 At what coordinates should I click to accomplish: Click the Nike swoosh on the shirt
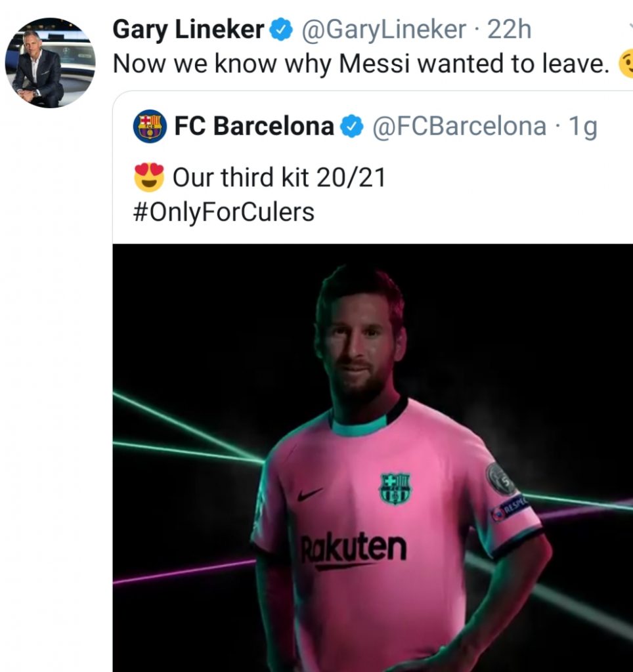[310, 493]
